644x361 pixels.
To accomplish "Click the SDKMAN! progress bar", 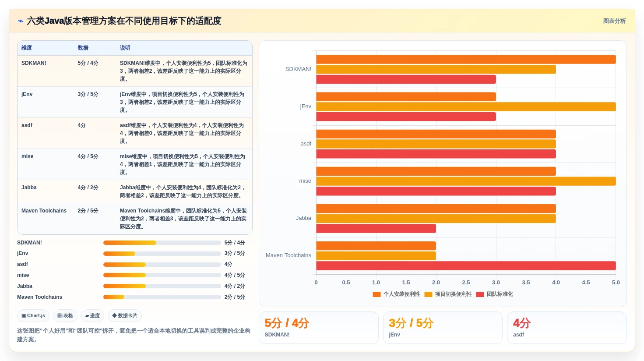I will 162,243.
